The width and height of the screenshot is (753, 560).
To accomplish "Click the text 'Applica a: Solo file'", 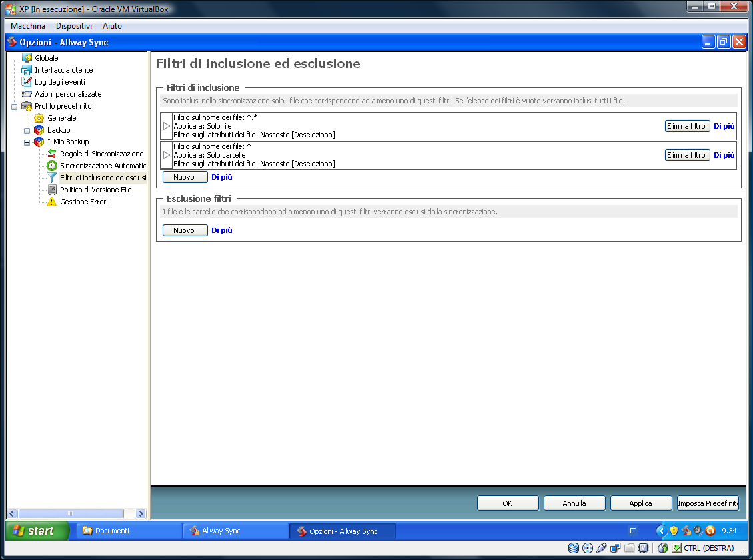I will (202, 126).
